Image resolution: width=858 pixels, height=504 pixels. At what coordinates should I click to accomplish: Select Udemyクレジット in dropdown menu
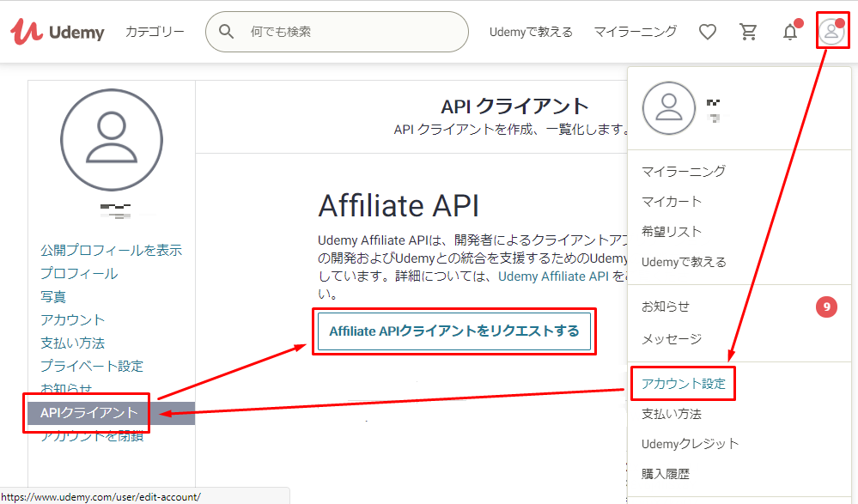point(690,444)
